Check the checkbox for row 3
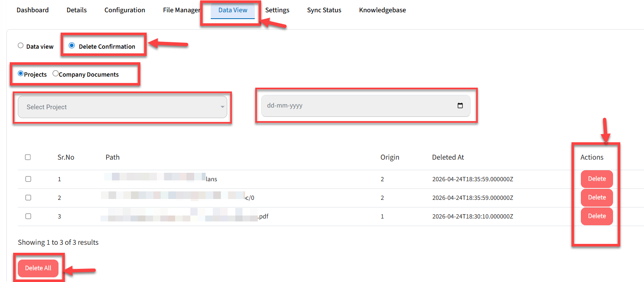This screenshot has height=282, width=644. coord(28,216)
